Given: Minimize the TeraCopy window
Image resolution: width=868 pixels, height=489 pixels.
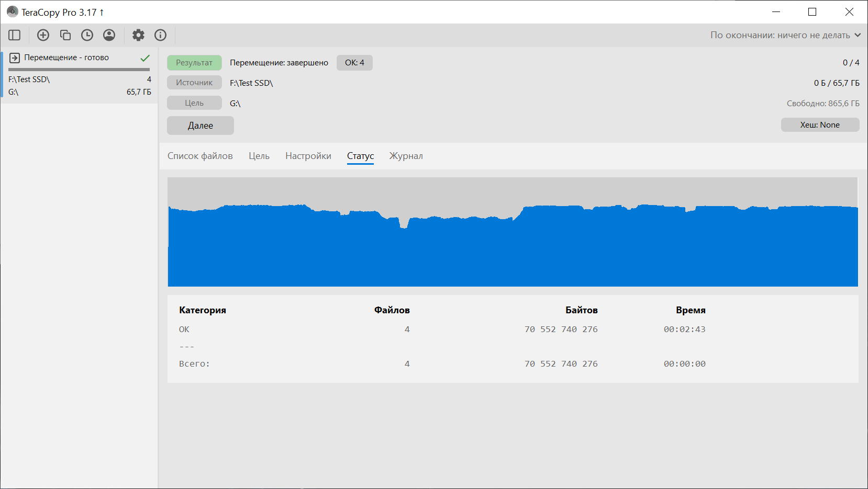Looking at the screenshot, I should pos(776,12).
